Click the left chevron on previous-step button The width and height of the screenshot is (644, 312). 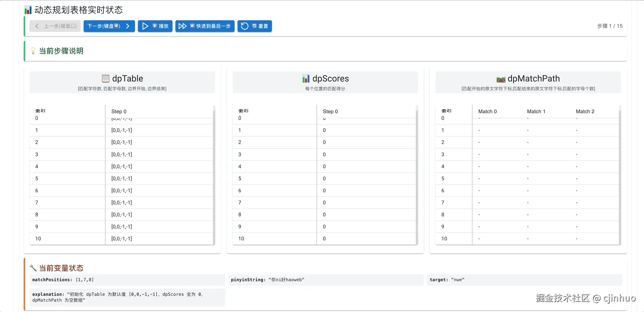(37, 26)
